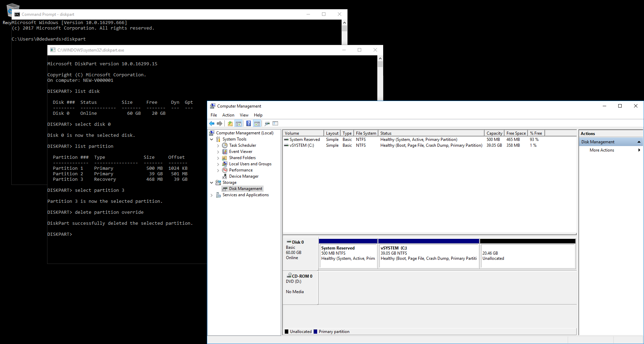This screenshot has width=644, height=344.
Task: Click the checklist settings toolbar icon
Action: 275,124
